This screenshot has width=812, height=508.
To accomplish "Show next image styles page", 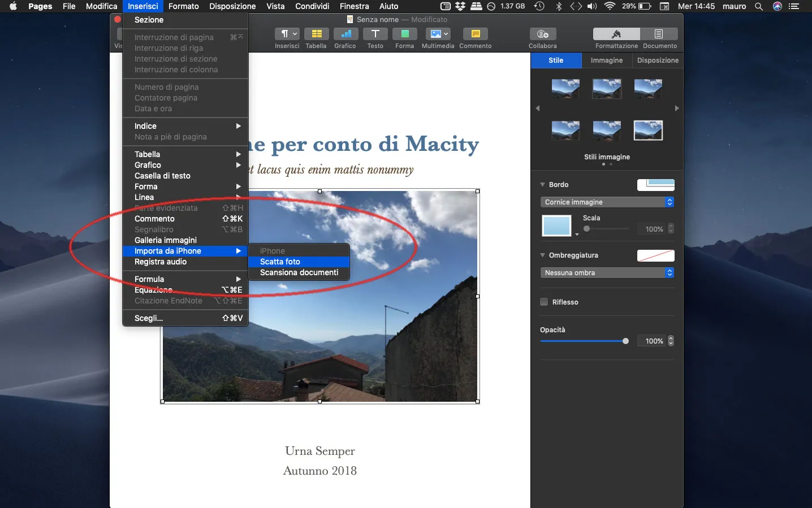I will click(677, 108).
